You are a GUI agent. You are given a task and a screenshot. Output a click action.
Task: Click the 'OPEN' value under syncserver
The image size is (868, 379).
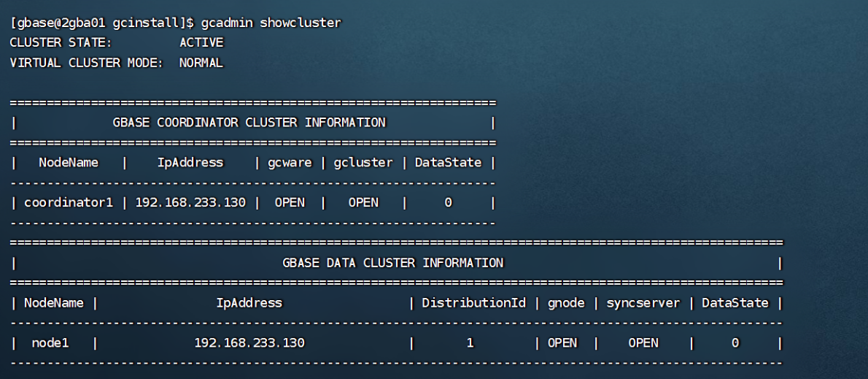click(x=643, y=343)
